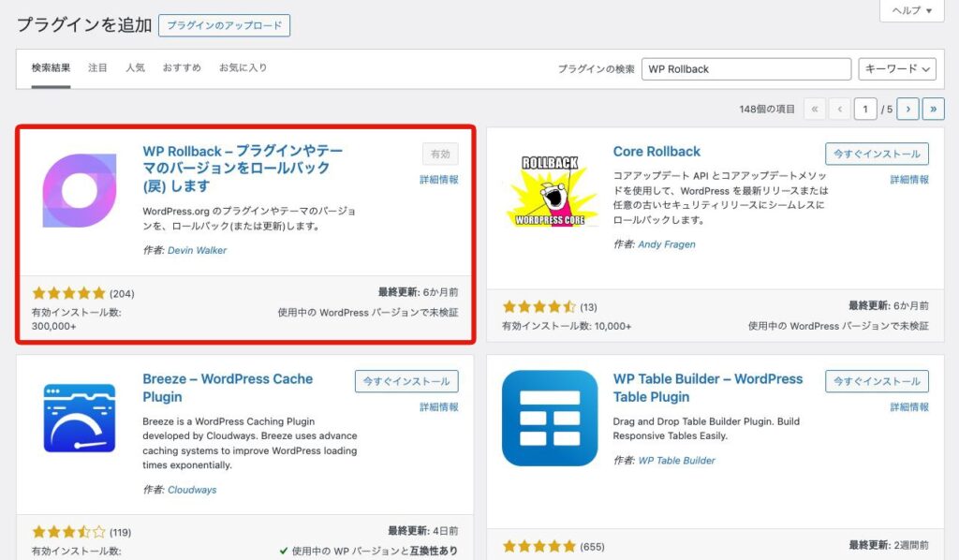Viewport: 959px width, 560px height.
Task: Open 詳細情報 for WP Rollback
Action: [x=439, y=180]
